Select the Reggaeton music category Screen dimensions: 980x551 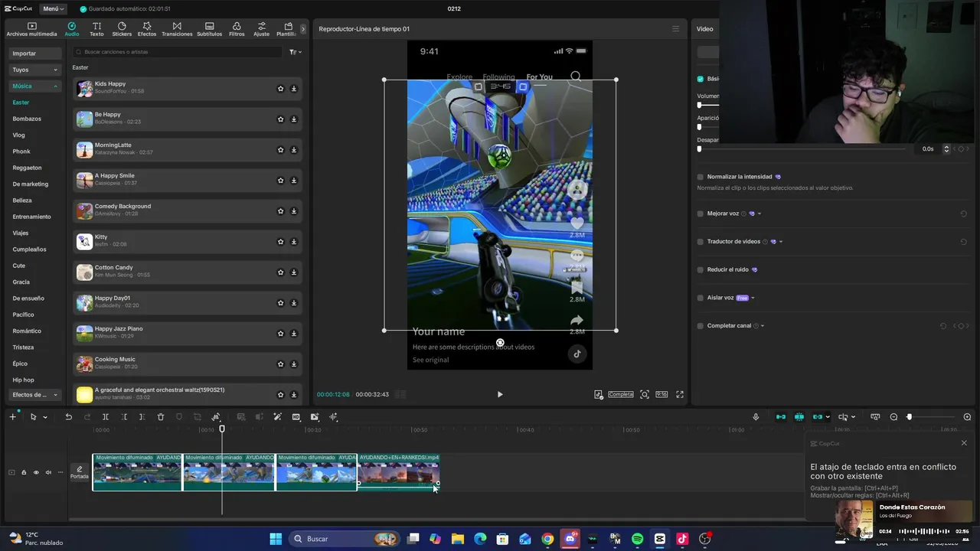tap(27, 168)
